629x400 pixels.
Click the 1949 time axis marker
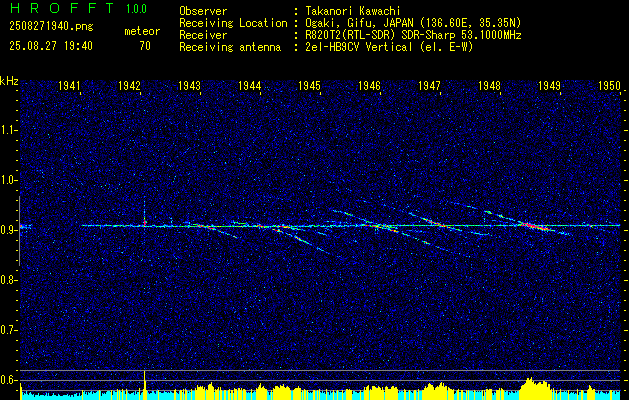[549, 85]
